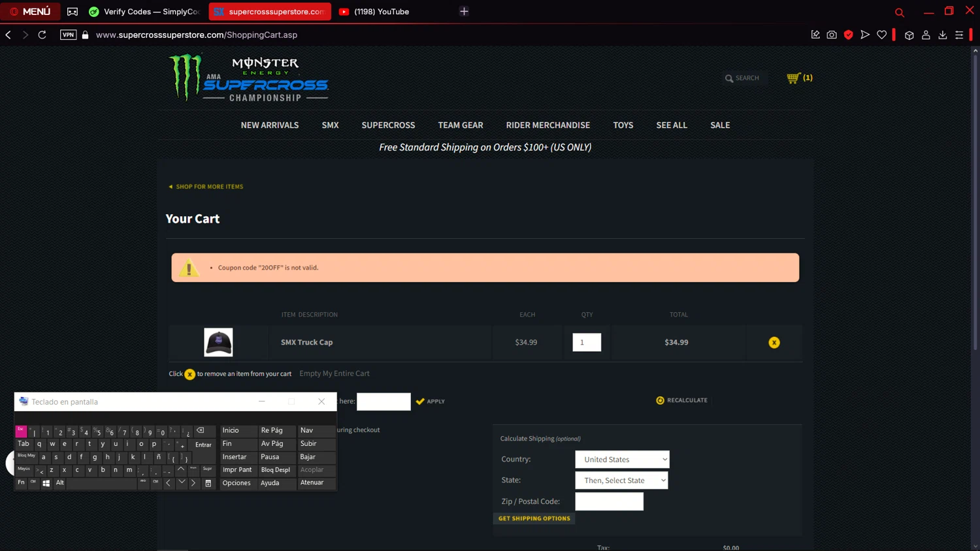
Task: Click the padlock site security icon
Action: (x=85, y=35)
